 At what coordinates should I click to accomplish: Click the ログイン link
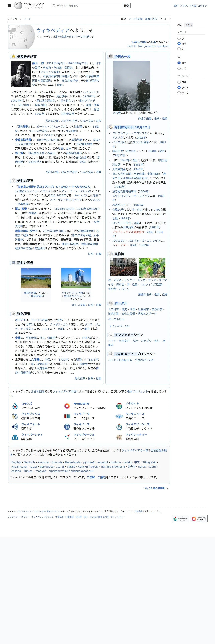(202, 6)
